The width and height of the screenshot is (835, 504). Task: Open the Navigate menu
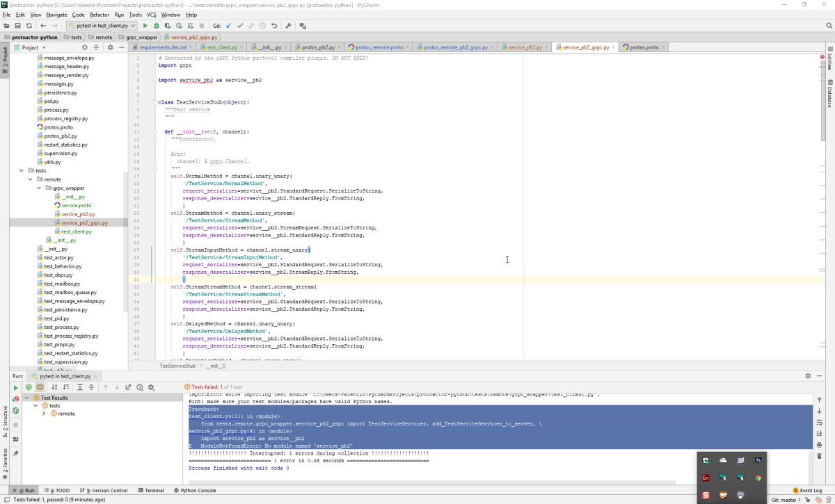(x=57, y=15)
